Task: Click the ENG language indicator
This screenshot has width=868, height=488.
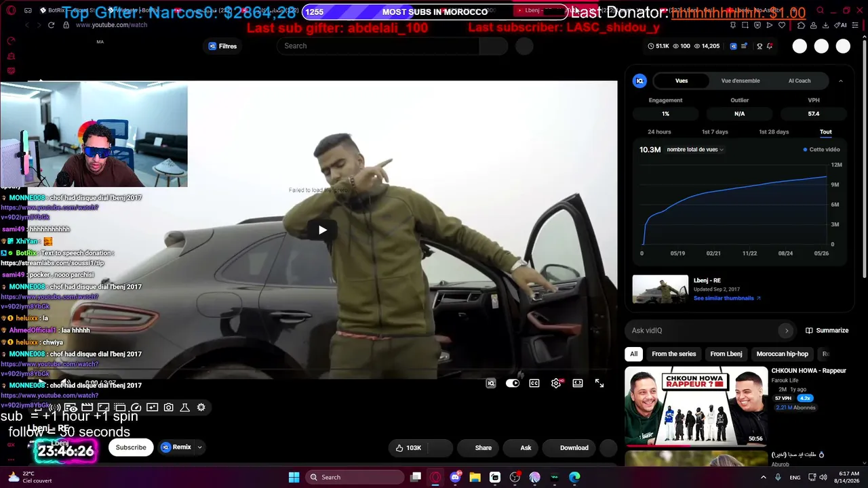Action: click(795, 477)
